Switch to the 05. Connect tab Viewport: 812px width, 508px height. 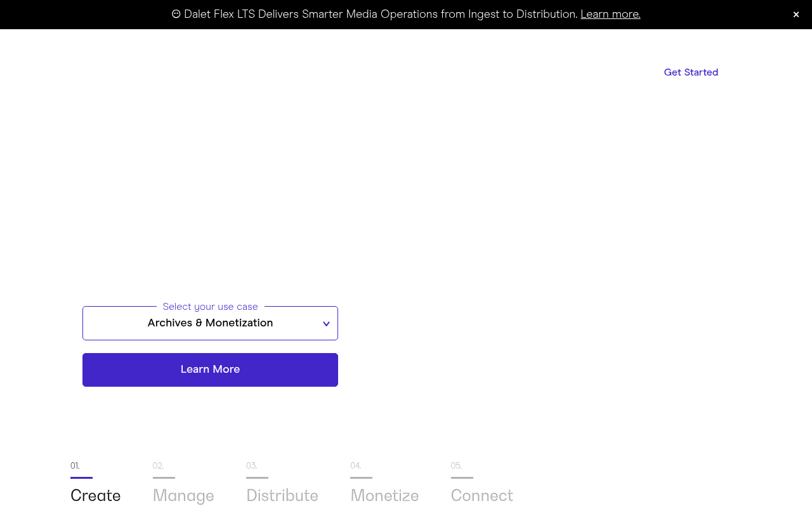point(482,484)
